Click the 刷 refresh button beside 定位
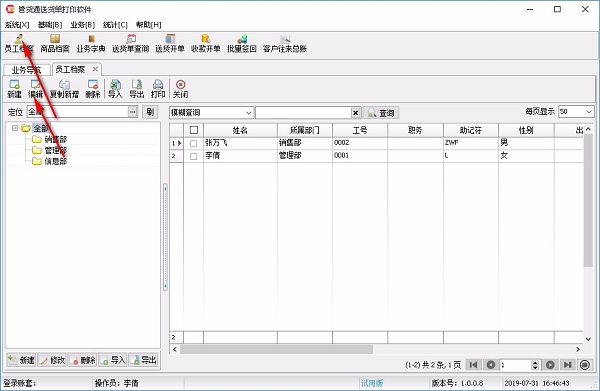 150,112
